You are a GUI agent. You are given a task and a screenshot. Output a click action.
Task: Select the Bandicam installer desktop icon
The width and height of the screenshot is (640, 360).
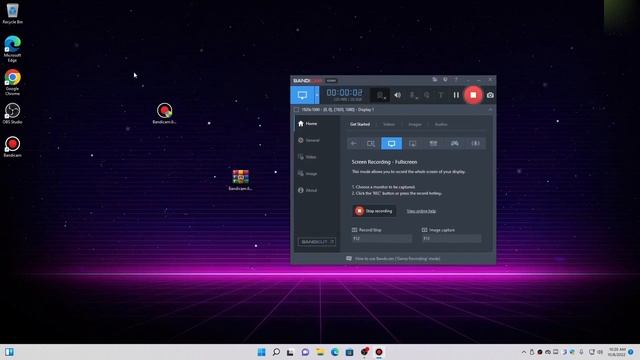[x=164, y=113]
